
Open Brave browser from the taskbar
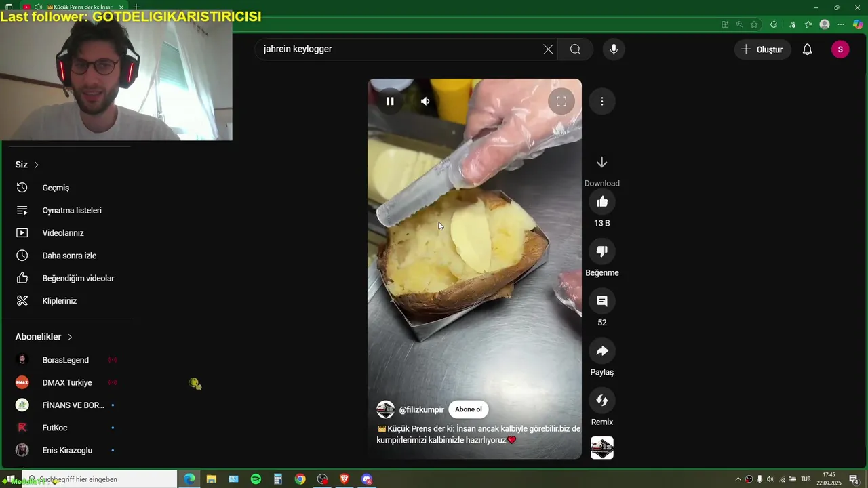(344, 479)
